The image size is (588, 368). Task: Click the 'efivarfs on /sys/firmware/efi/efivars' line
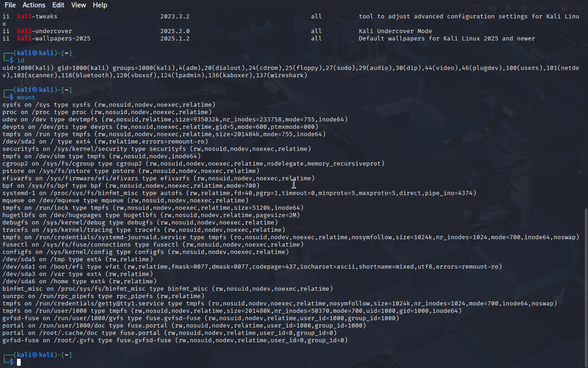(158, 178)
